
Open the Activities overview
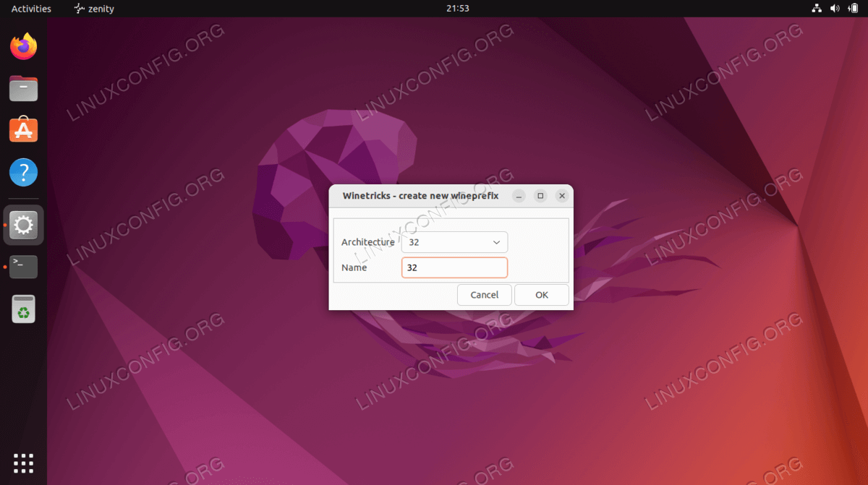31,9
